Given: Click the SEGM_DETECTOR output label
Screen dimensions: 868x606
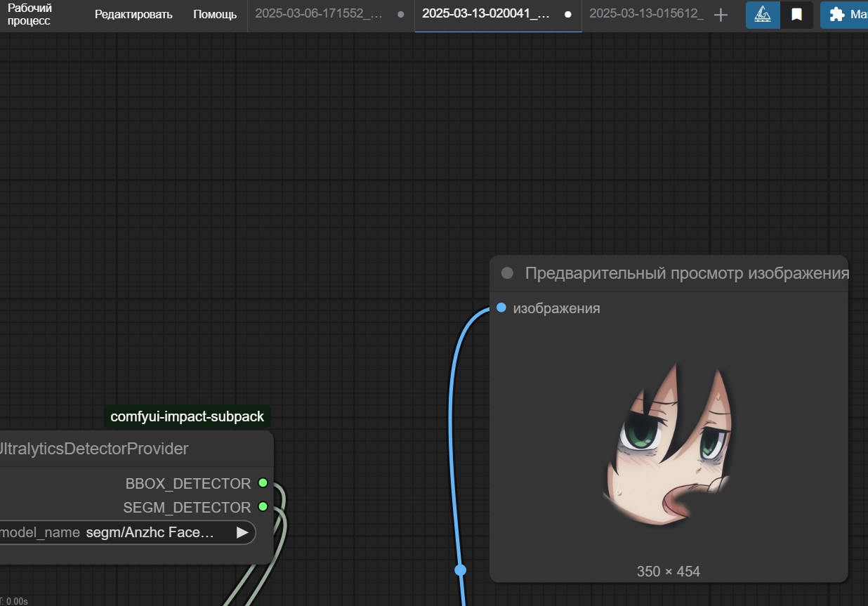Looking at the screenshot, I should point(187,508).
